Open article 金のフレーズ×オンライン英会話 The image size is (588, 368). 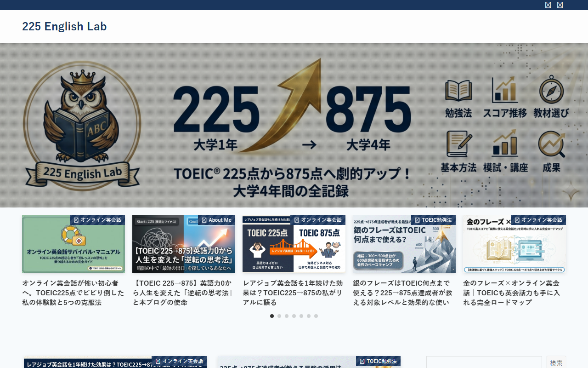point(514,293)
